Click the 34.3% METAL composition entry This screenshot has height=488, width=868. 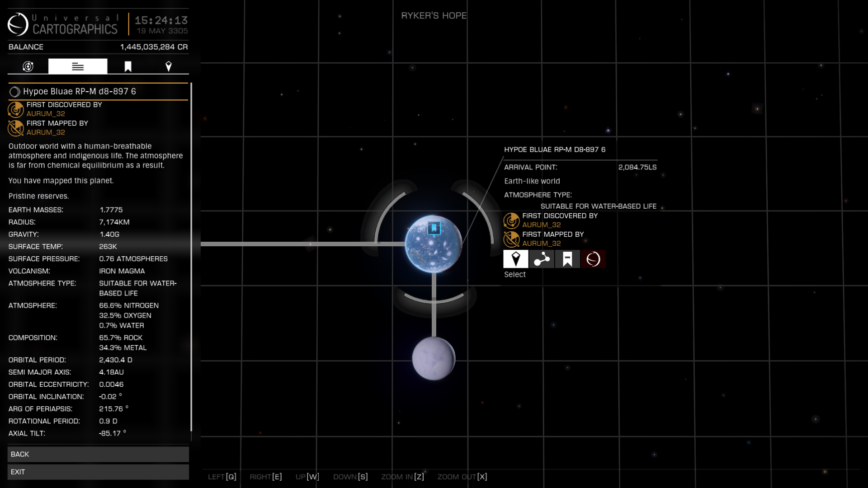pos(123,347)
